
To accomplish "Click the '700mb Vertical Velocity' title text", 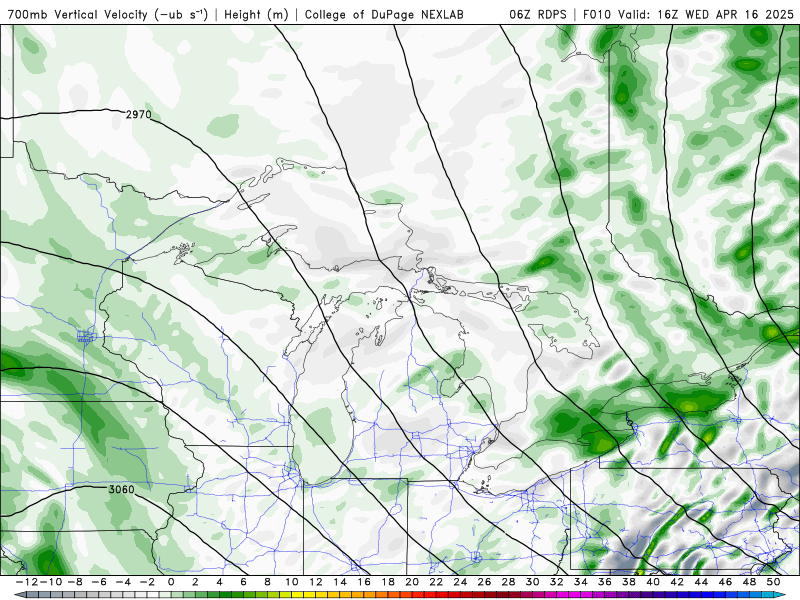I will (78, 15).
